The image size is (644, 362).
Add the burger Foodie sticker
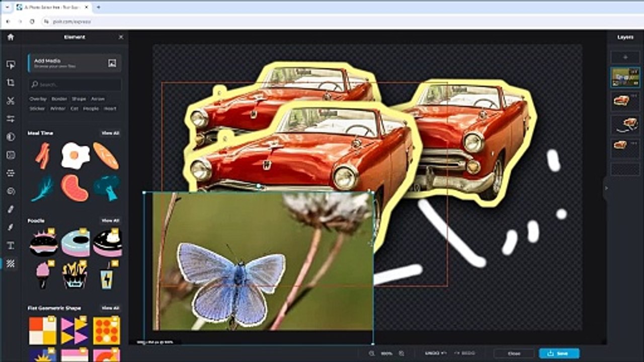click(43, 243)
